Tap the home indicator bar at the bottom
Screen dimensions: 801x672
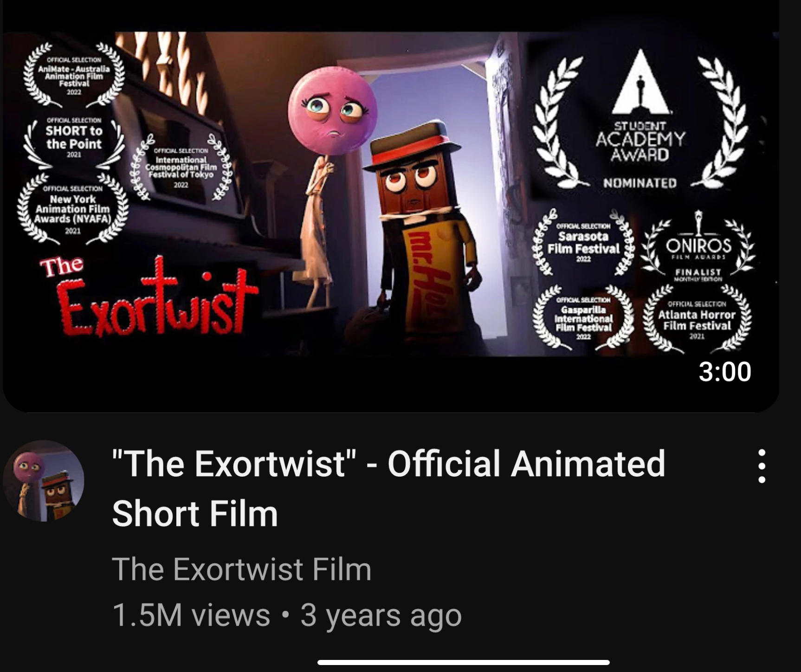coord(463,662)
